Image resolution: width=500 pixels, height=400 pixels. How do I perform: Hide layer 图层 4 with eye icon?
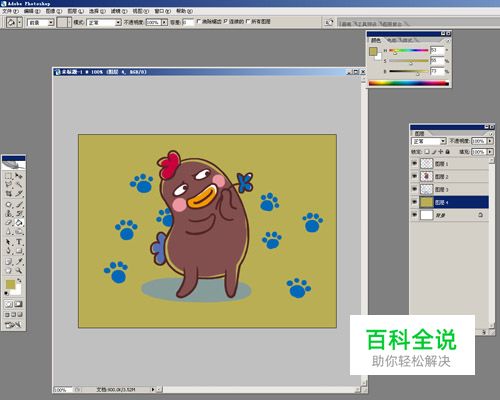click(415, 202)
